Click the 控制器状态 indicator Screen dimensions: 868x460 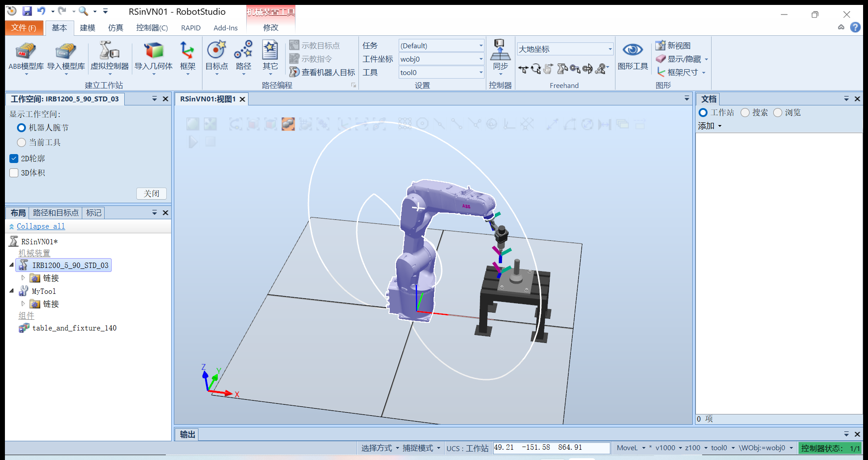(x=830, y=448)
